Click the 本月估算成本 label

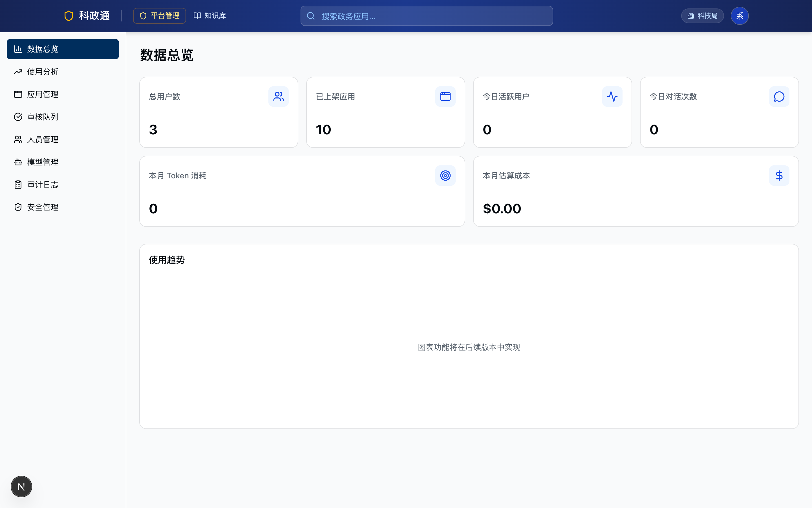pyautogui.click(x=506, y=176)
